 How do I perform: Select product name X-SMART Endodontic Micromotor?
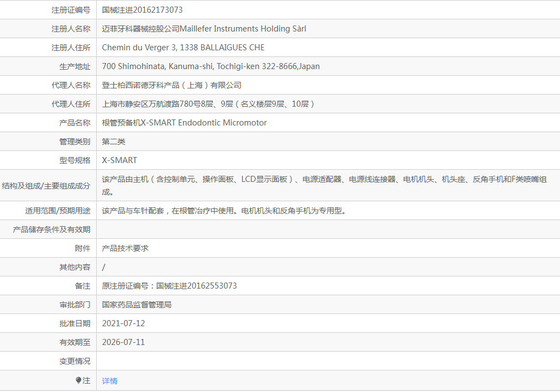pyautogui.click(x=203, y=123)
